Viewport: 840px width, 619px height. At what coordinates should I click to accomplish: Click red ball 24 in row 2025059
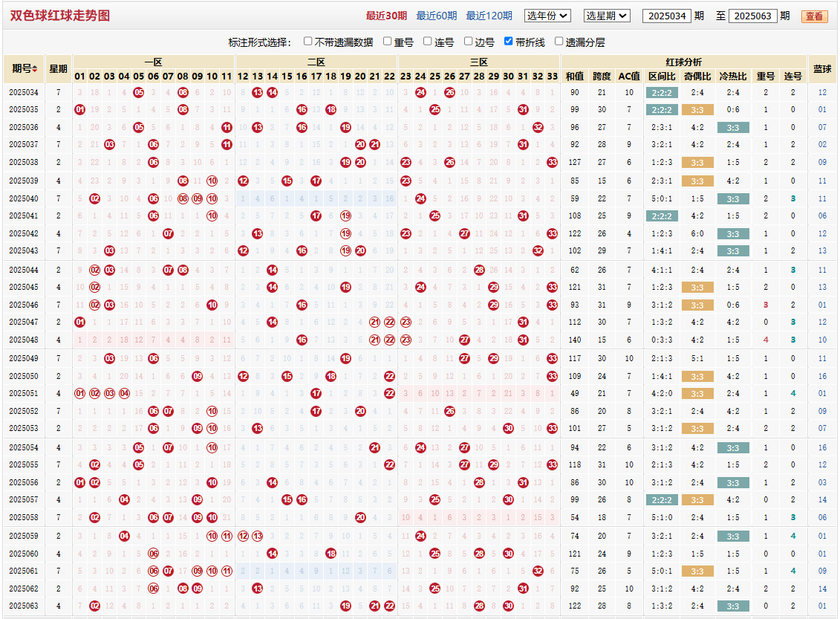420,536
